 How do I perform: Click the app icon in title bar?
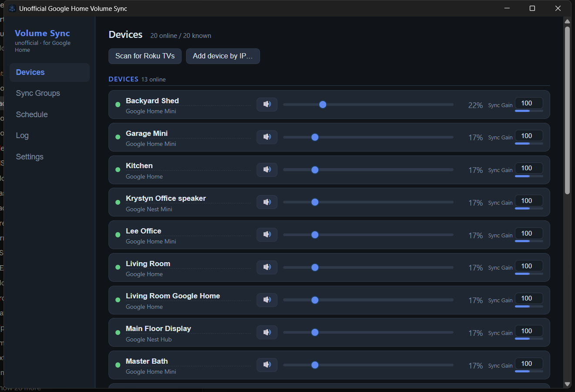coord(12,8)
